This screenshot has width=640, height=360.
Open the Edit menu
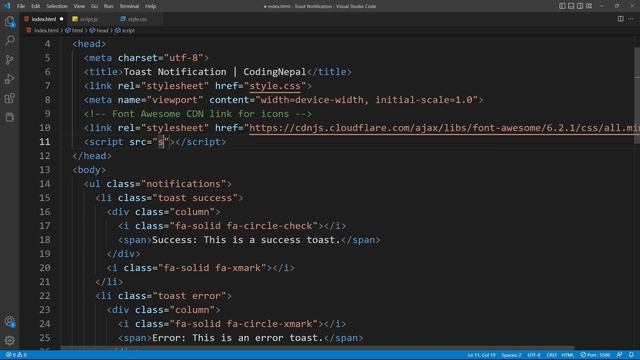[x=36, y=6]
